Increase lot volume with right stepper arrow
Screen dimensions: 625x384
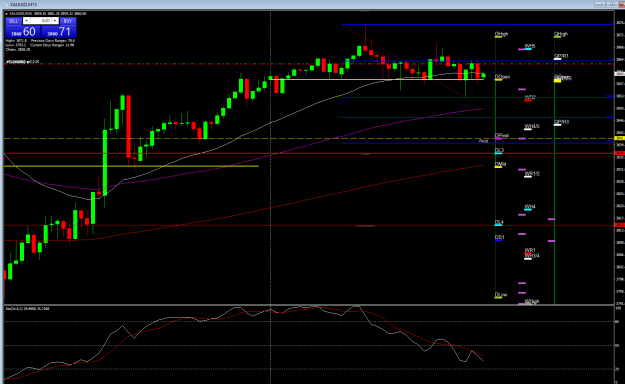[55, 21]
